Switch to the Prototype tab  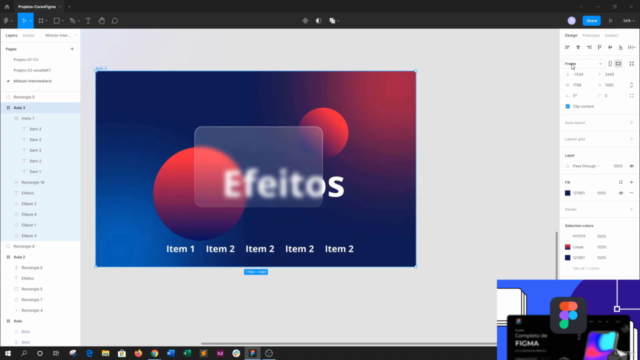[591, 36]
